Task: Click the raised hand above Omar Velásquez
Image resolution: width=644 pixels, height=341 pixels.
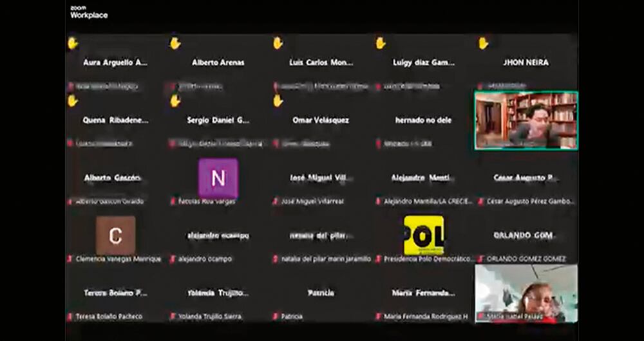Action: coord(278,100)
